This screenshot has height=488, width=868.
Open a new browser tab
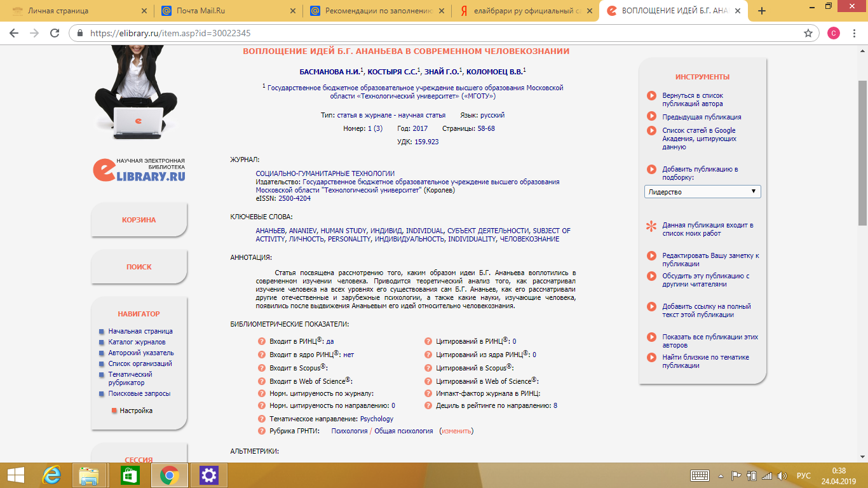(x=762, y=11)
